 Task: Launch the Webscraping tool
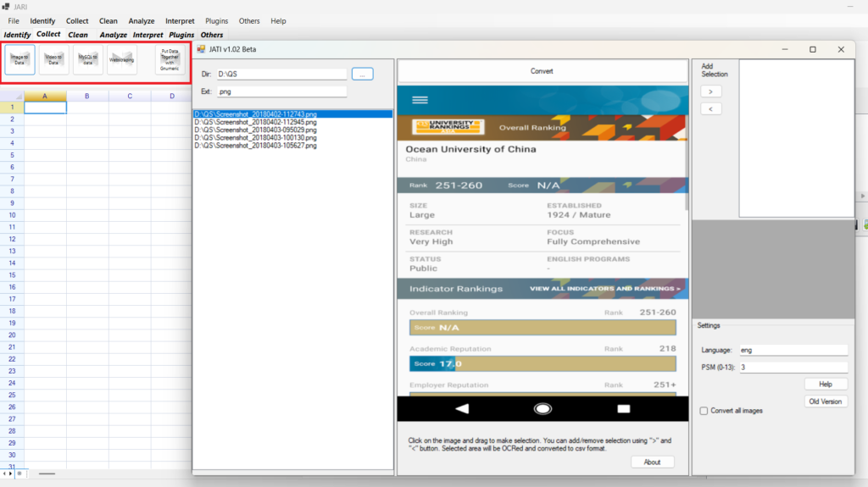click(122, 59)
